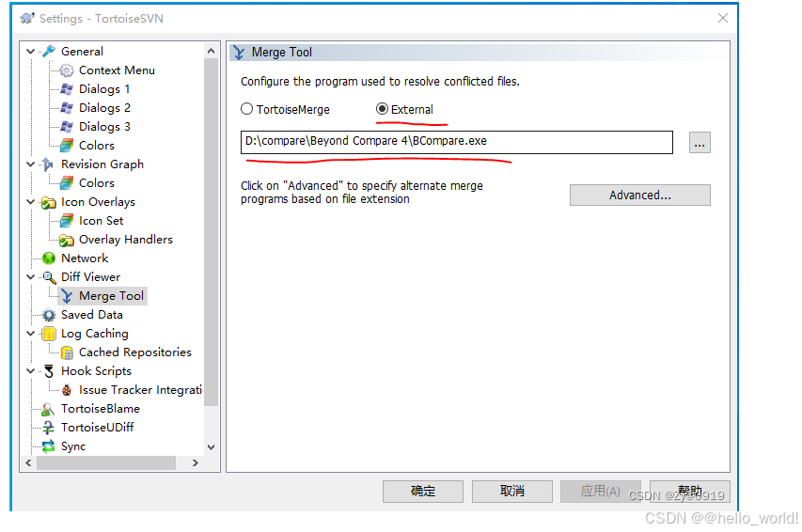Select the Sync tree label
The width and height of the screenshot is (802, 532).
(x=73, y=446)
